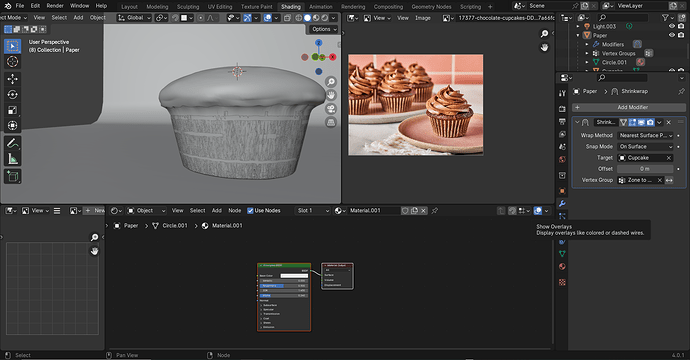Screen dimensions: 690x360
Task: Clear the Cupcake target field
Action: pyautogui.click(x=668, y=158)
